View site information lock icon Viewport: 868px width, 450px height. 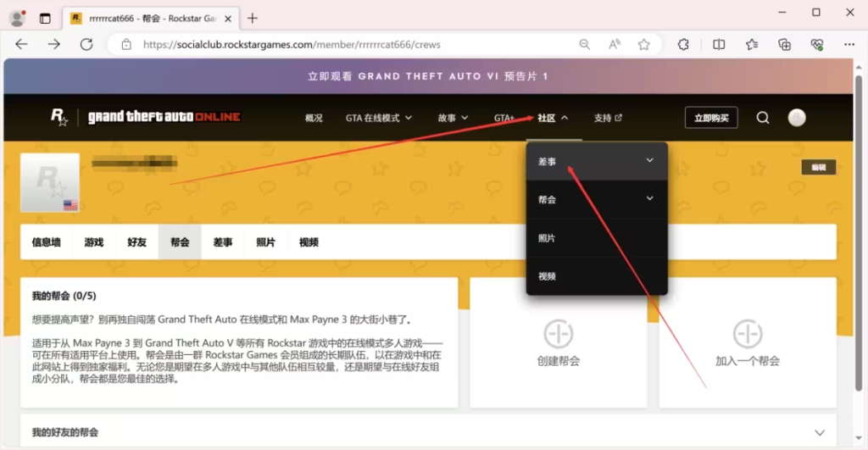(126, 44)
